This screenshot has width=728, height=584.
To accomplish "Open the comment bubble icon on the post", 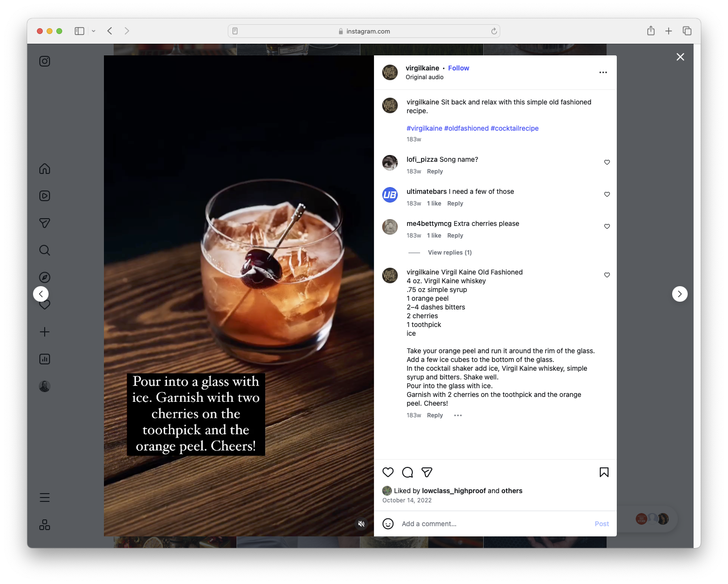I will pos(407,472).
